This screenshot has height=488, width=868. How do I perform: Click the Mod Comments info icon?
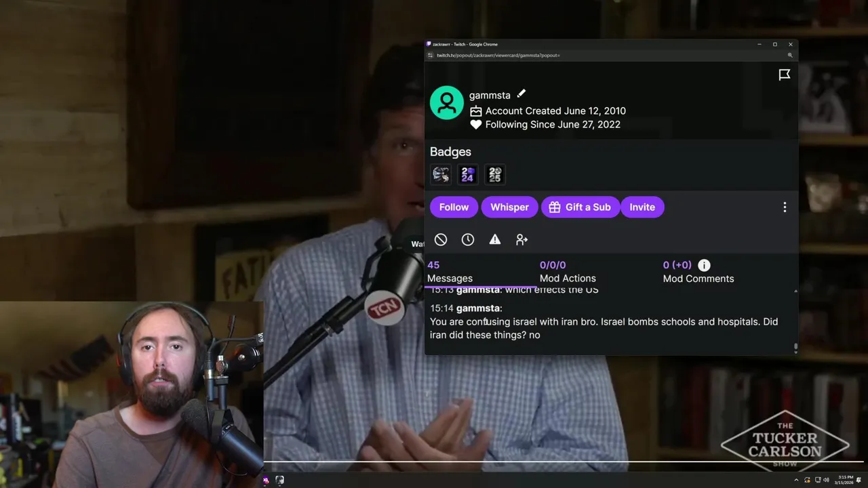704,265
